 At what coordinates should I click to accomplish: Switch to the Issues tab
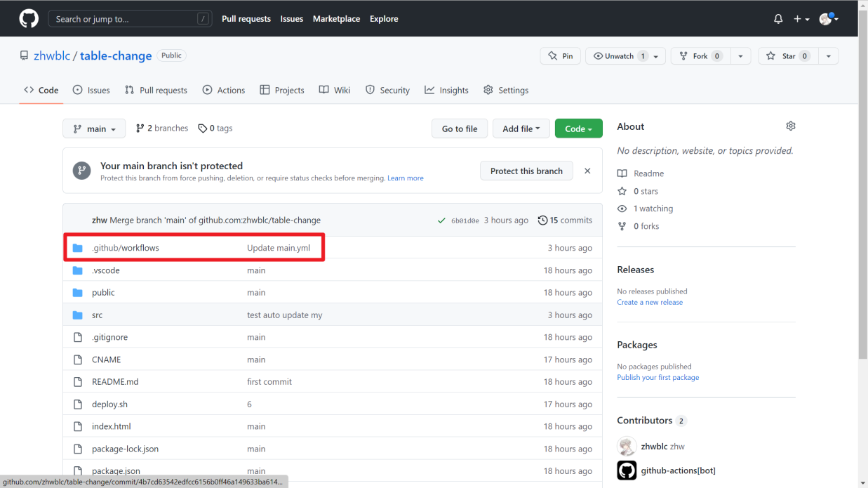click(x=91, y=90)
